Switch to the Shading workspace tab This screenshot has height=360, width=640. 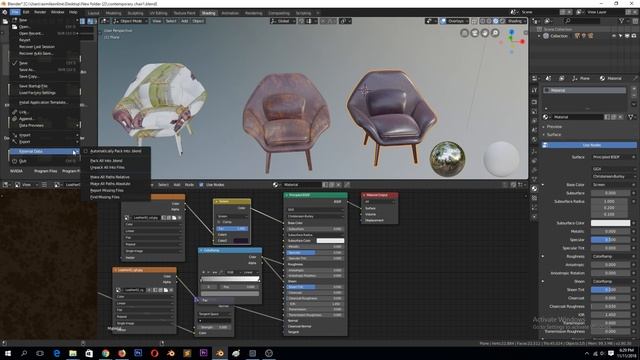point(208,13)
